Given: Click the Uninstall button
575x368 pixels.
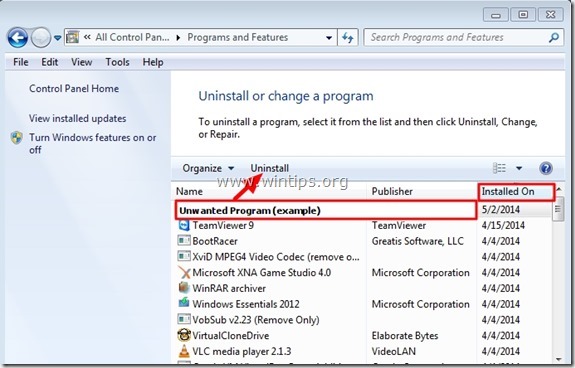Looking at the screenshot, I should [270, 168].
